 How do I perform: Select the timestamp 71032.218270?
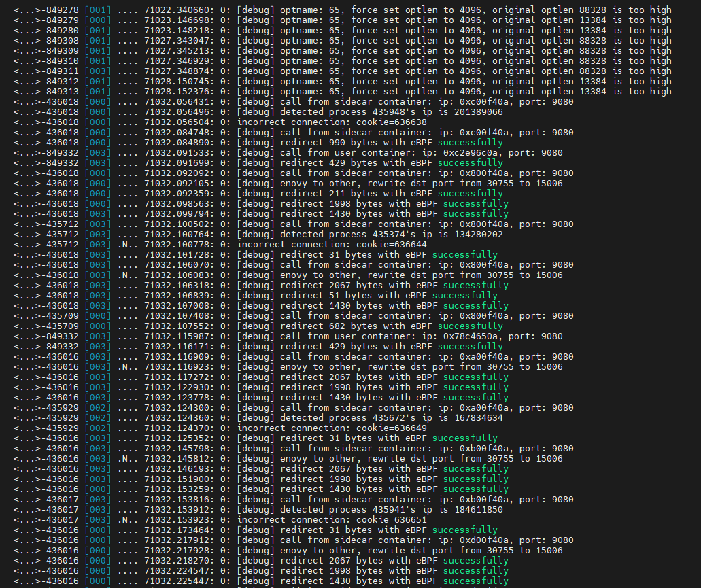click(x=177, y=561)
